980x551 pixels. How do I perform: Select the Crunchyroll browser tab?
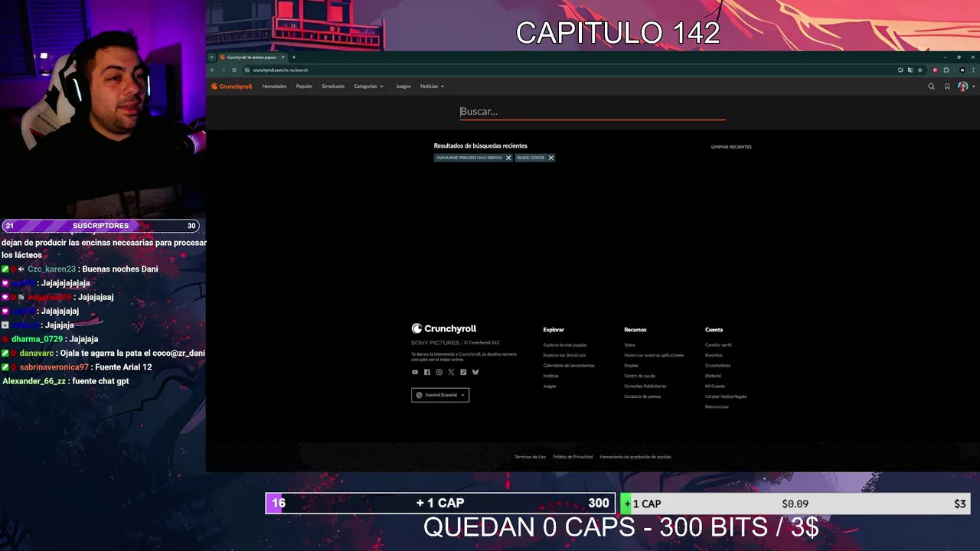click(x=252, y=57)
